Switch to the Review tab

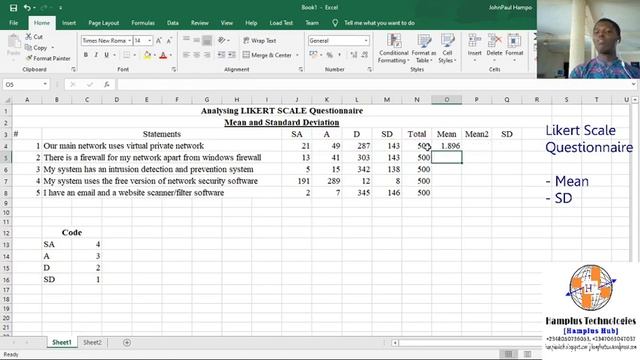tap(200, 23)
